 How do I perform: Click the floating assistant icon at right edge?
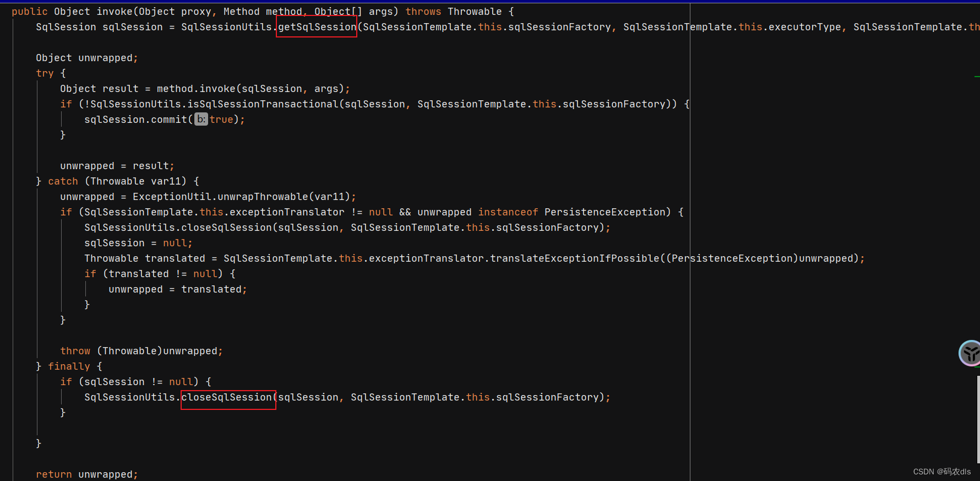tap(970, 353)
